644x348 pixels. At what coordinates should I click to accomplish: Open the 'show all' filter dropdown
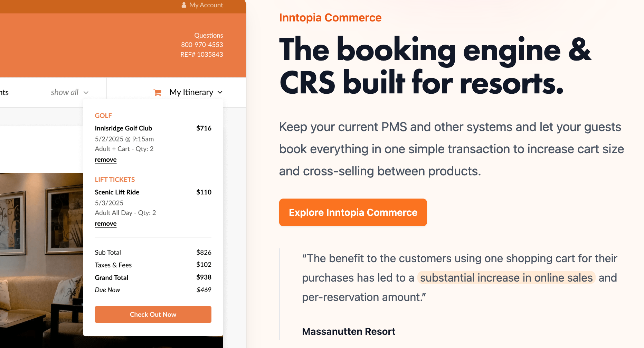tap(65, 92)
